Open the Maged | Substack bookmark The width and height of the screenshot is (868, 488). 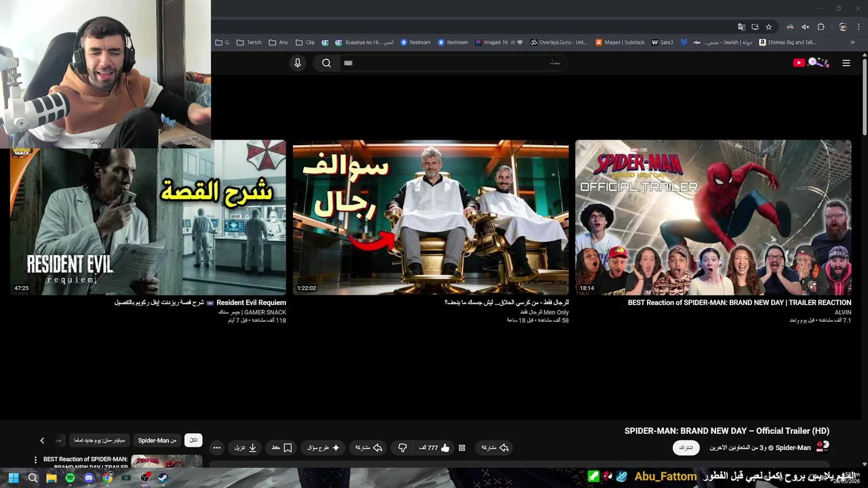(x=620, y=42)
